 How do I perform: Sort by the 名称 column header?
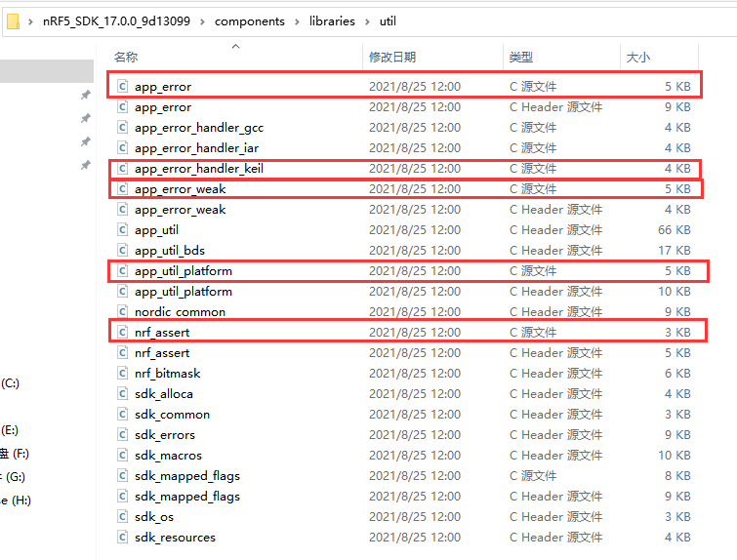[126, 58]
